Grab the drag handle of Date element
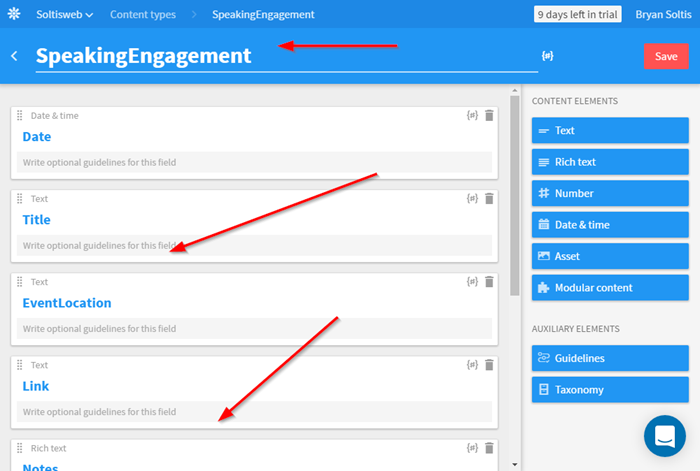Viewport: 700px width, 471px height. coord(20,116)
